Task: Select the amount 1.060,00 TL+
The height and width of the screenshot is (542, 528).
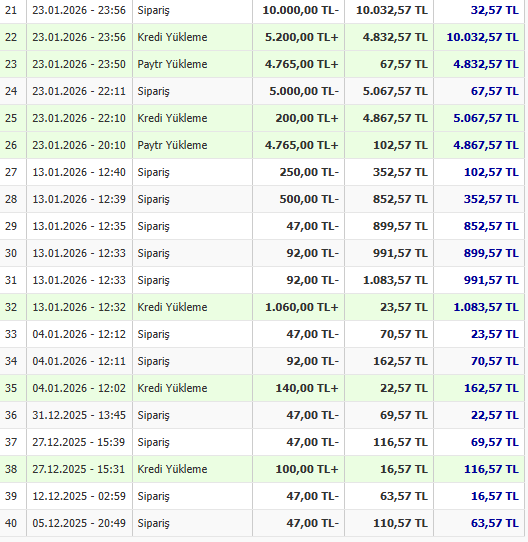Action: (x=302, y=307)
